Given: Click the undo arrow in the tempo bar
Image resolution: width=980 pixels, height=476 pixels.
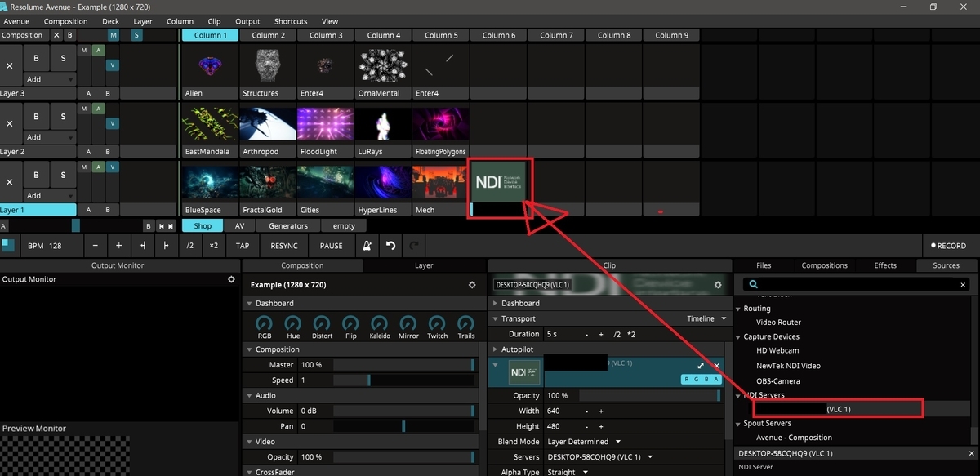Looking at the screenshot, I should point(390,246).
